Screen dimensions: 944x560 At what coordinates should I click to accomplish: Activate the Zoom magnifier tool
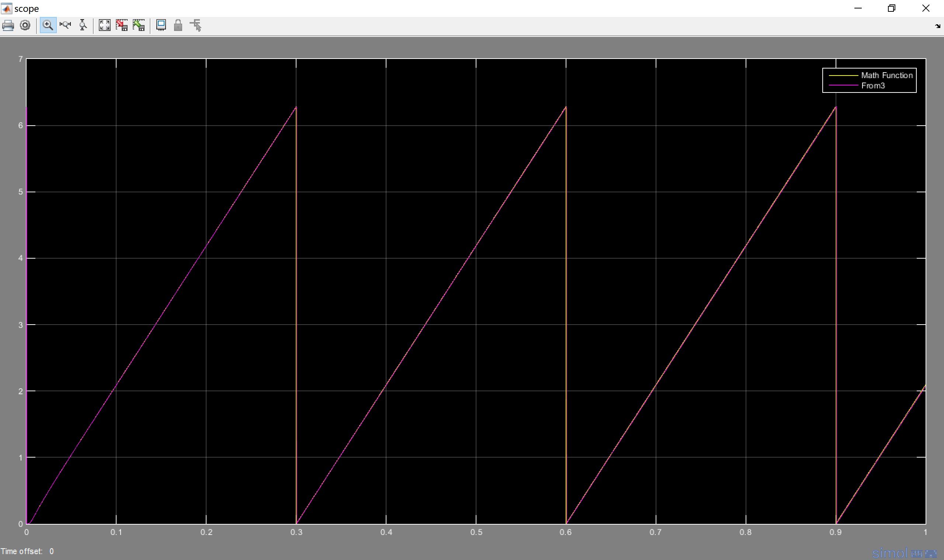click(48, 25)
